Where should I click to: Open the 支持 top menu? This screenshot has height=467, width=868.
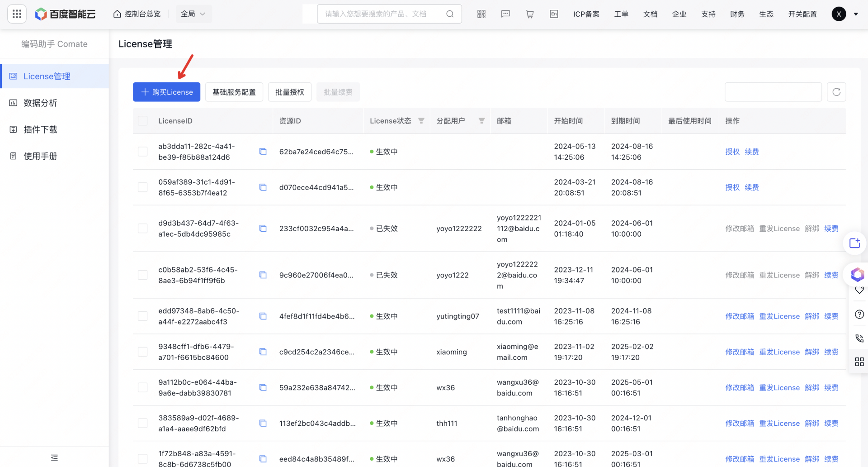pos(708,14)
